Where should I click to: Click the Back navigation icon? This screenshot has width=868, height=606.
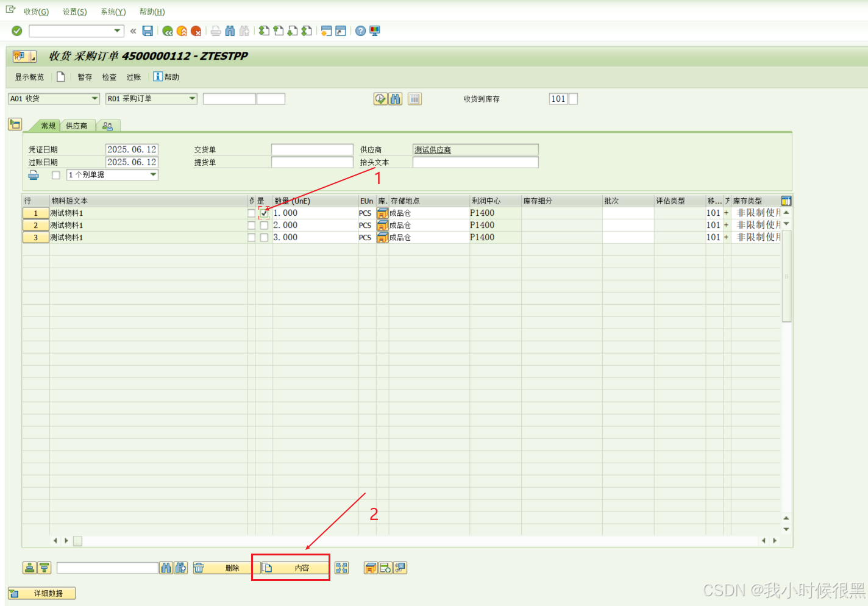pos(168,30)
